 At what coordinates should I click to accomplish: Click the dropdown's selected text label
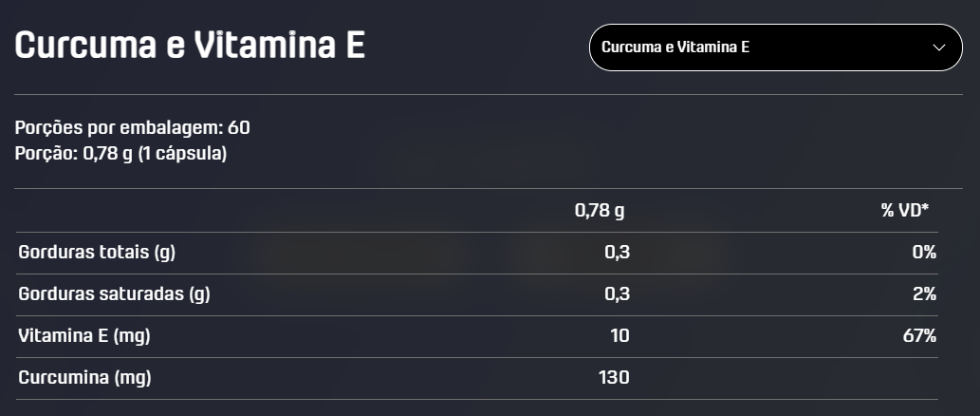pos(675,47)
